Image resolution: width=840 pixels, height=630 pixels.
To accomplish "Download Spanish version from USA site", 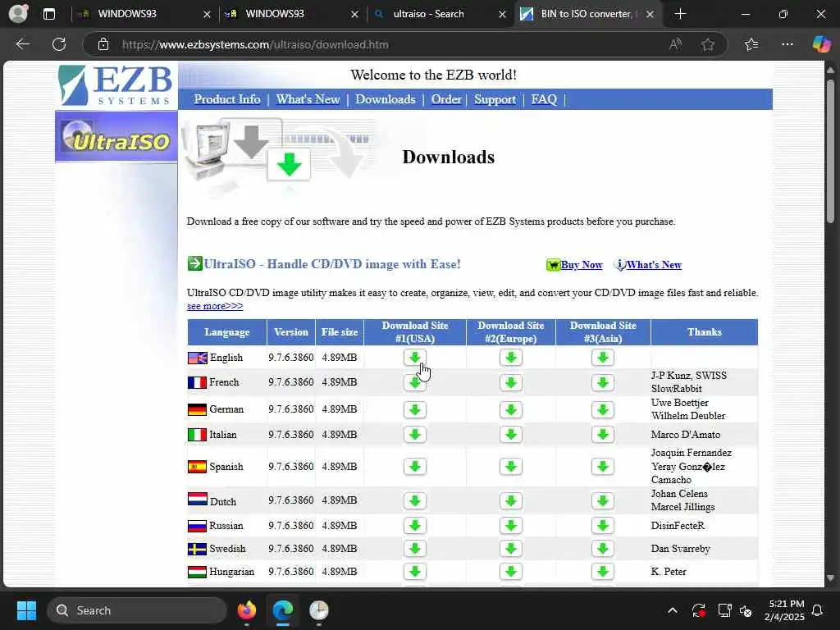I will [x=414, y=467].
